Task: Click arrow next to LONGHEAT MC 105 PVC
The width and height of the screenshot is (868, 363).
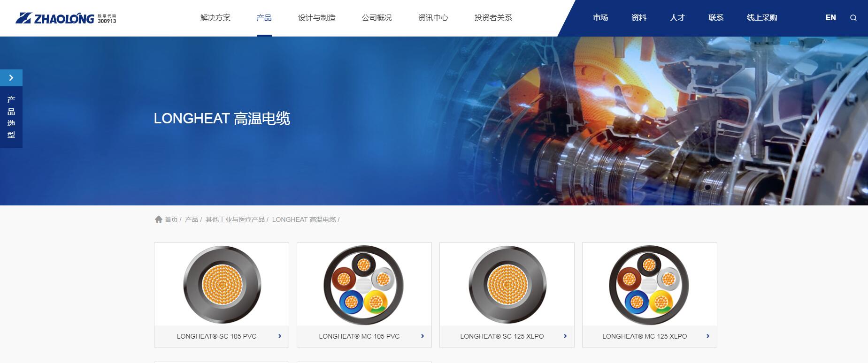Action: 422,336
